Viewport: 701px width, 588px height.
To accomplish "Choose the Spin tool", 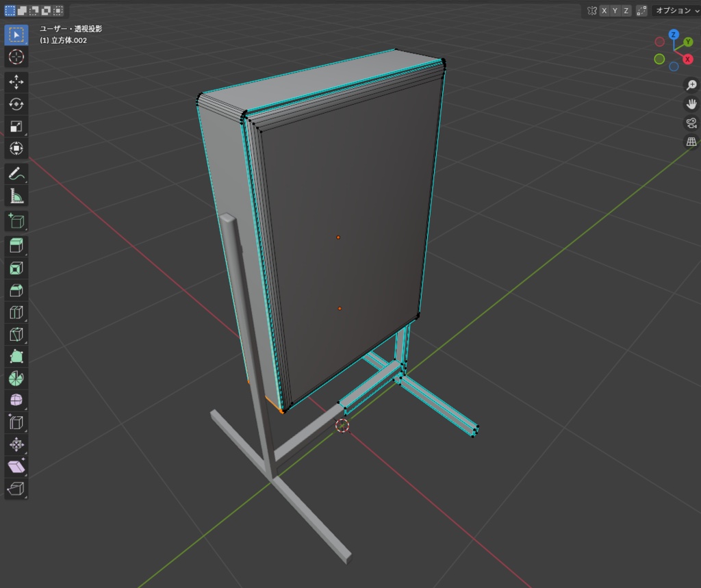I will pyautogui.click(x=16, y=379).
